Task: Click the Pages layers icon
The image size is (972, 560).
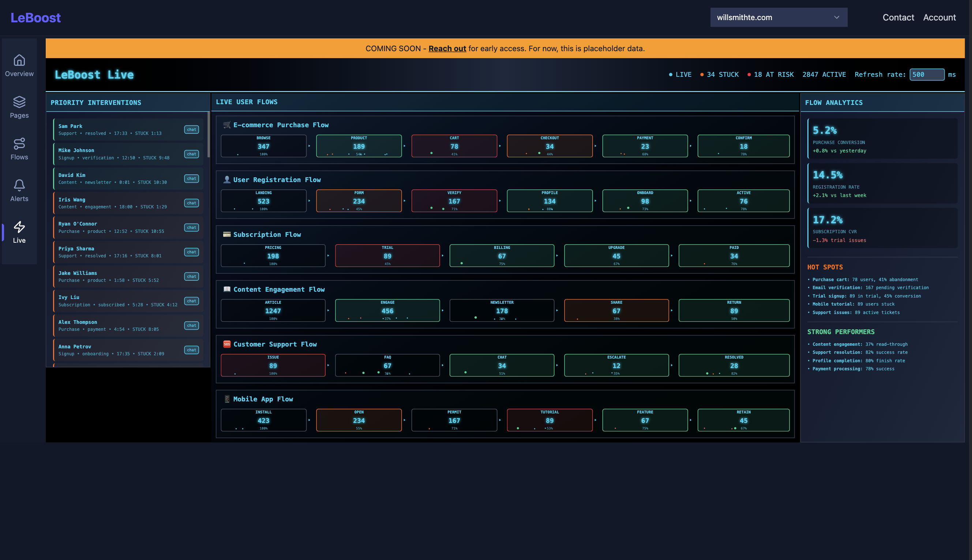Action: point(19,102)
